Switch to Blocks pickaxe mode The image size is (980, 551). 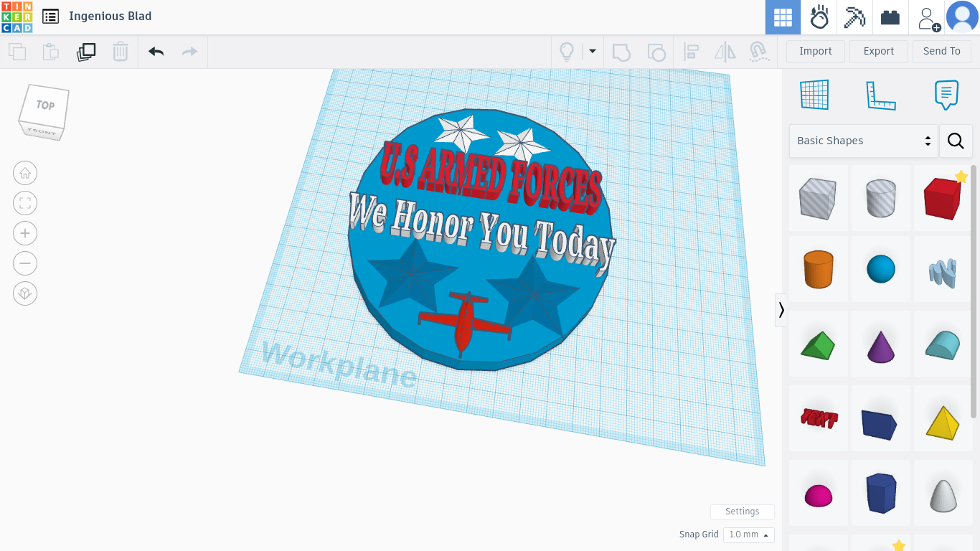pyautogui.click(x=854, y=17)
